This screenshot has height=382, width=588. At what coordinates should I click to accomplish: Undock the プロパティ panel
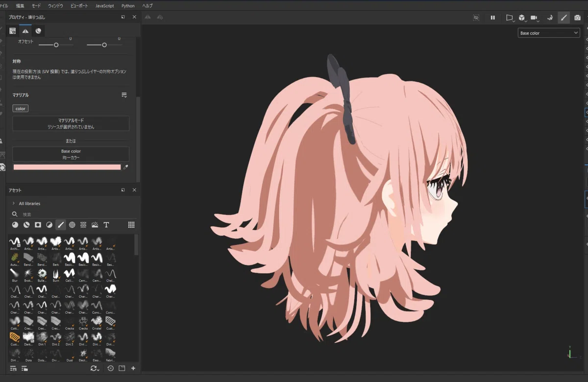point(123,17)
